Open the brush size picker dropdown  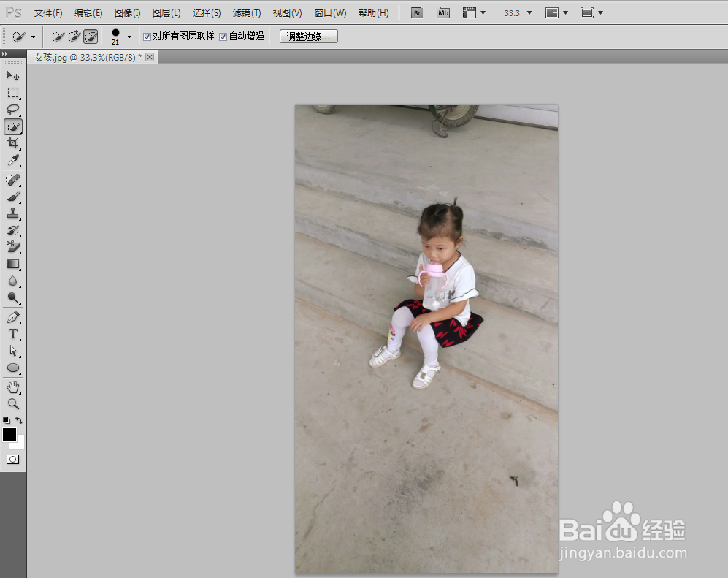coord(129,37)
